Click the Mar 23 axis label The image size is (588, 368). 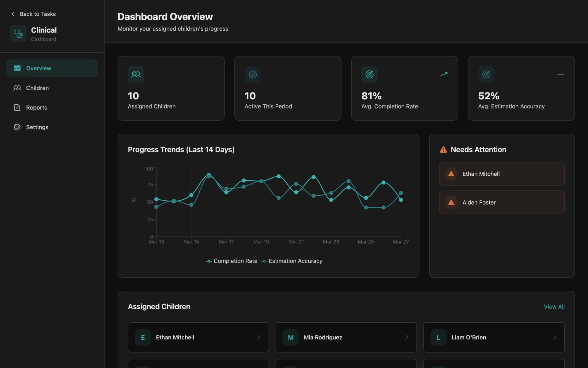point(331,242)
